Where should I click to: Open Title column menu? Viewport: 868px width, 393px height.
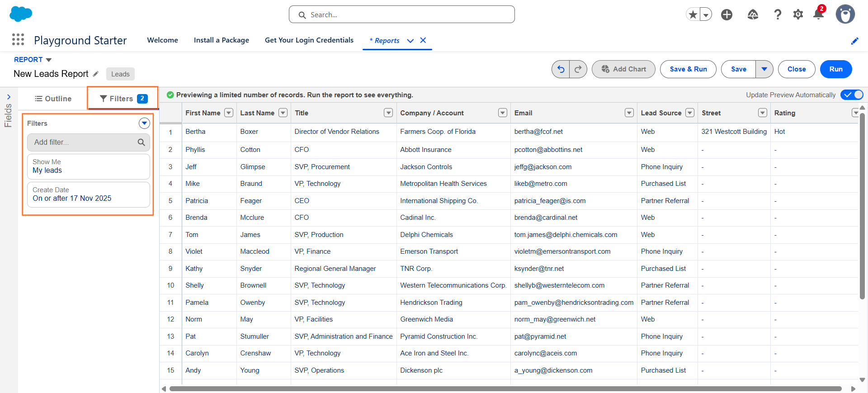pos(388,113)
